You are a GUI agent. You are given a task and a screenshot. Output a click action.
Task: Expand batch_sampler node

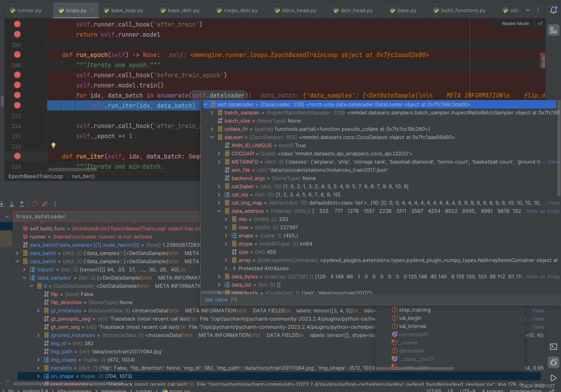pyautogui.click(x=212, y=112)
